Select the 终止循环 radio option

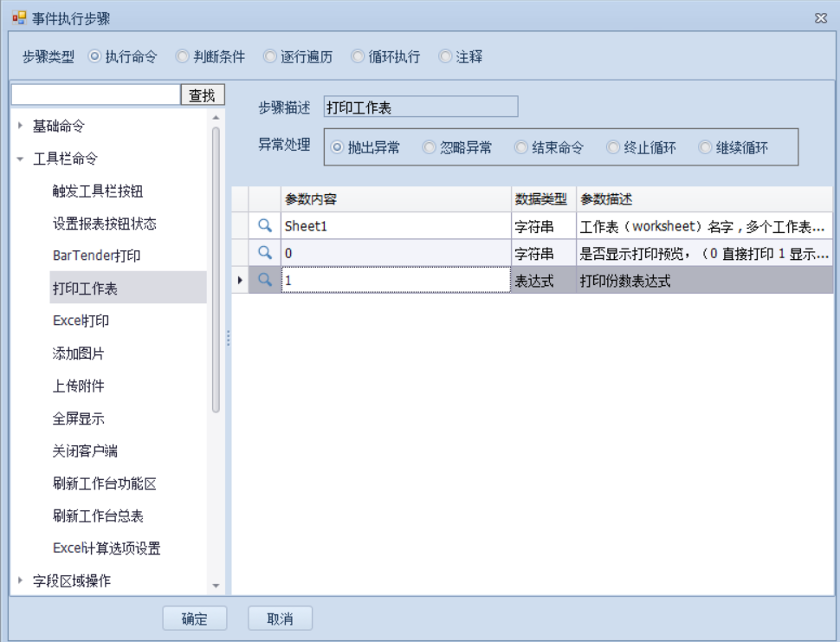pyautogui.click(x=614, y=148)
